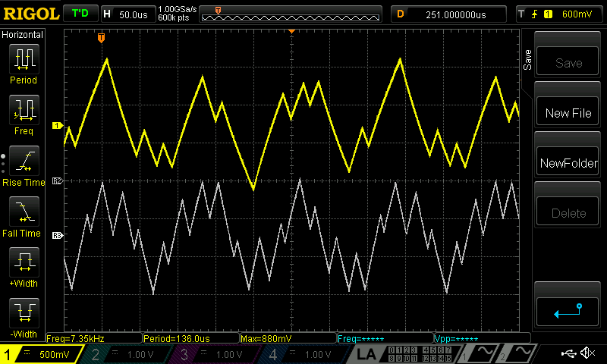Click the orange center trigger position marker
Image resolution: width=607 pixels, height=364 pixels.
(x=291, y=31)
